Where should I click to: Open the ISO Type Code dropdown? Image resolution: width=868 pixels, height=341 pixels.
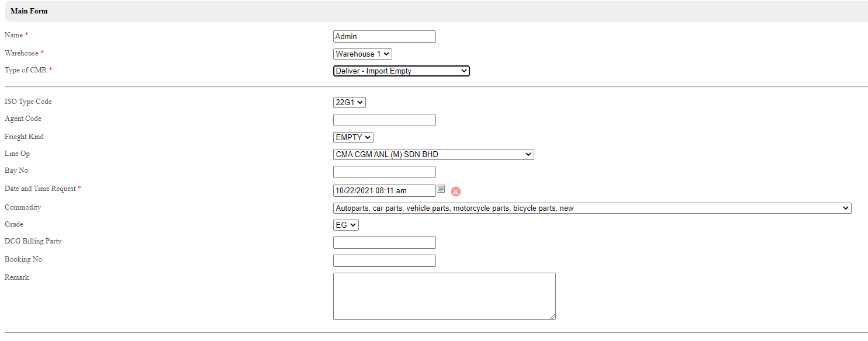(349, 102)
